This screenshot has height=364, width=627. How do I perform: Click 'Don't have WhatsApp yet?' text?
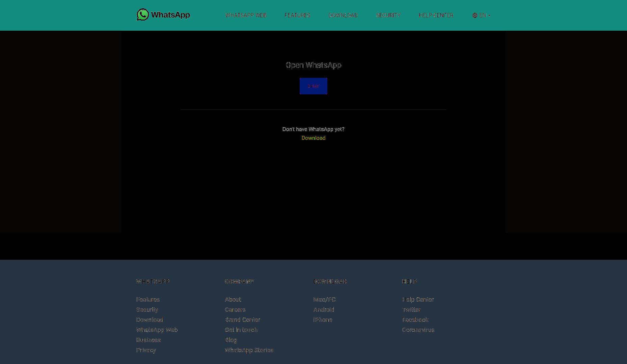click(313, 129)
